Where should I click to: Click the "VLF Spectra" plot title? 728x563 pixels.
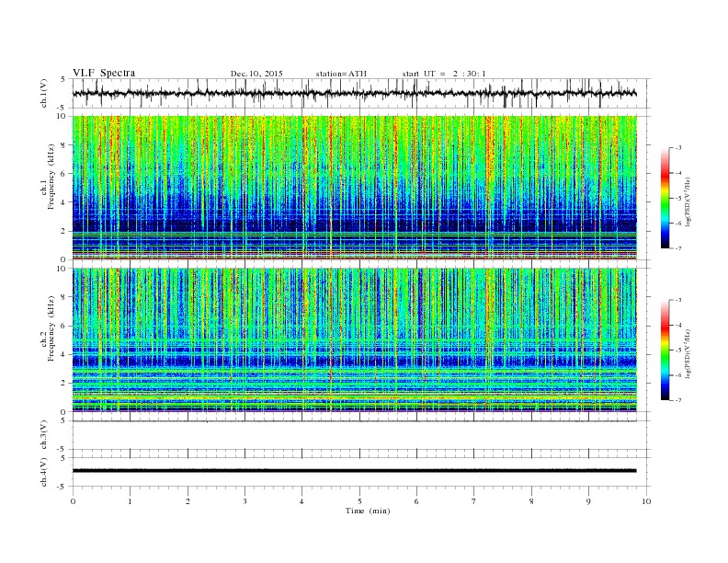click(104, 73)
